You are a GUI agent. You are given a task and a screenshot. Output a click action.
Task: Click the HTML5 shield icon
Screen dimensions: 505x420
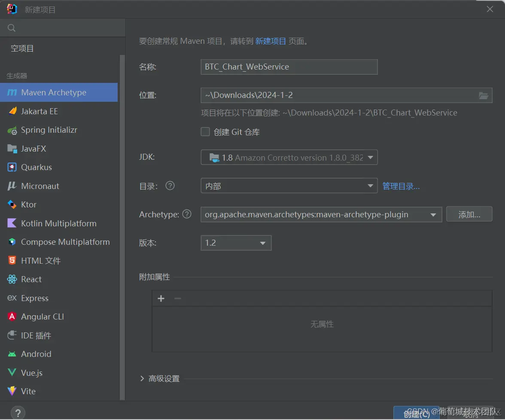point(12,260)
